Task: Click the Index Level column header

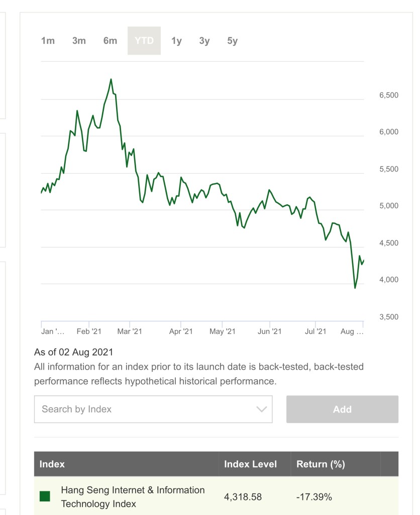Action: 250,464
